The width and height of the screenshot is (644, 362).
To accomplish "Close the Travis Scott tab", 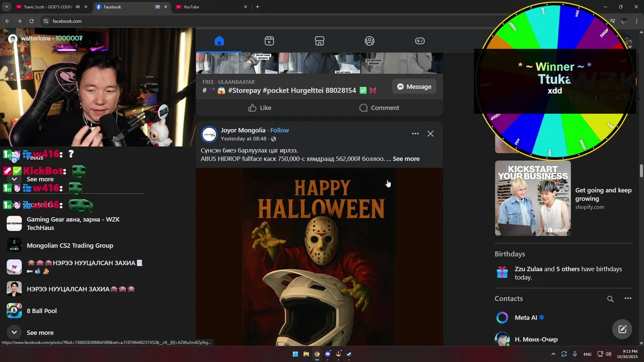I will [x=86, y=7].
